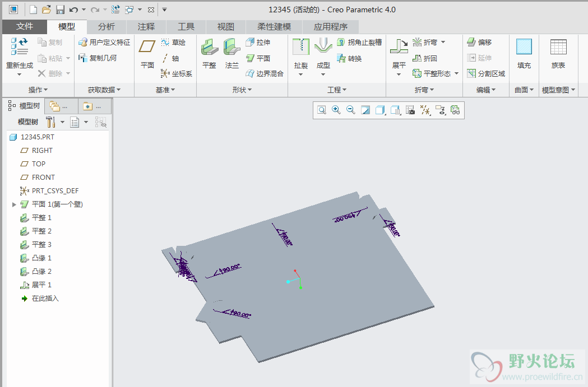Create a 坐标系 coordinate system

(176, 73)
